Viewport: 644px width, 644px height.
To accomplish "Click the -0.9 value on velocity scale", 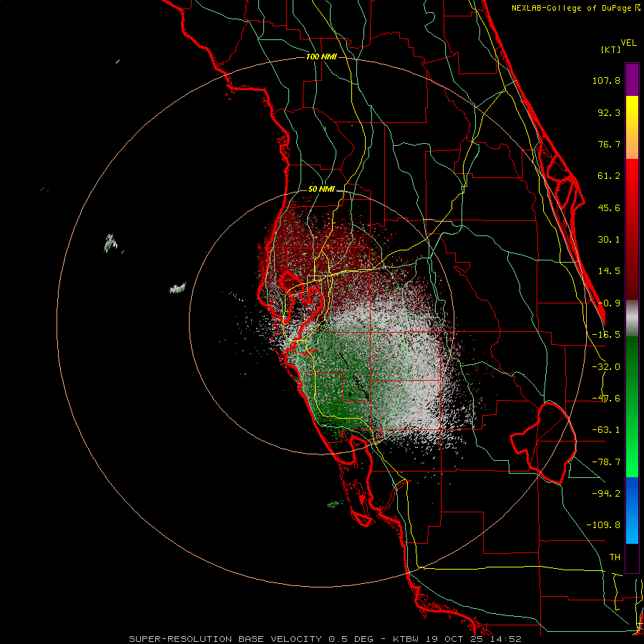I will click(609, 303).
